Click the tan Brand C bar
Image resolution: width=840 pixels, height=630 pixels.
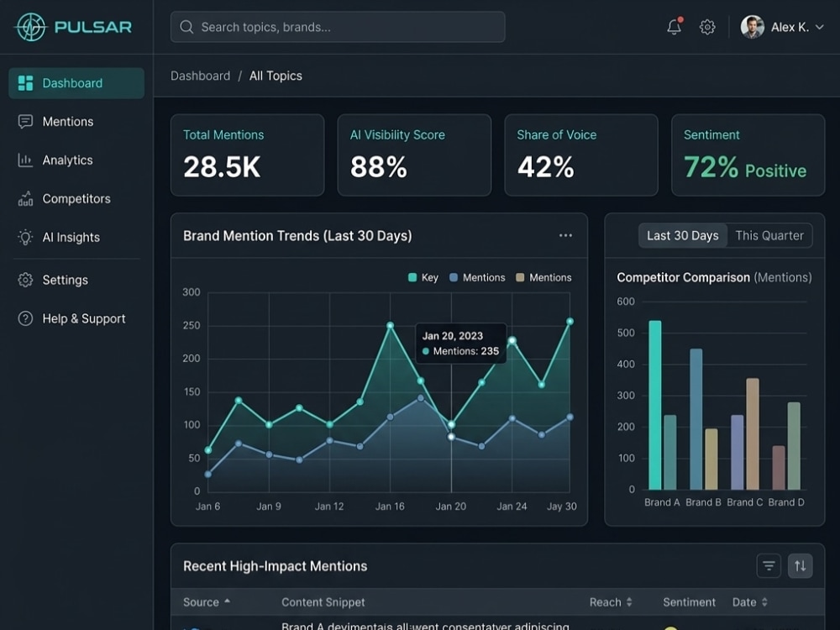(752, 434)
